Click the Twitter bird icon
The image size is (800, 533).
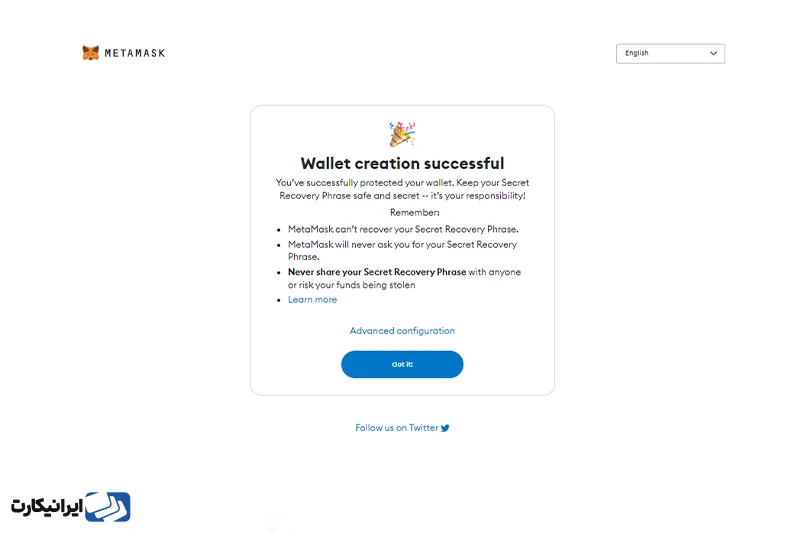click(445, 428)
